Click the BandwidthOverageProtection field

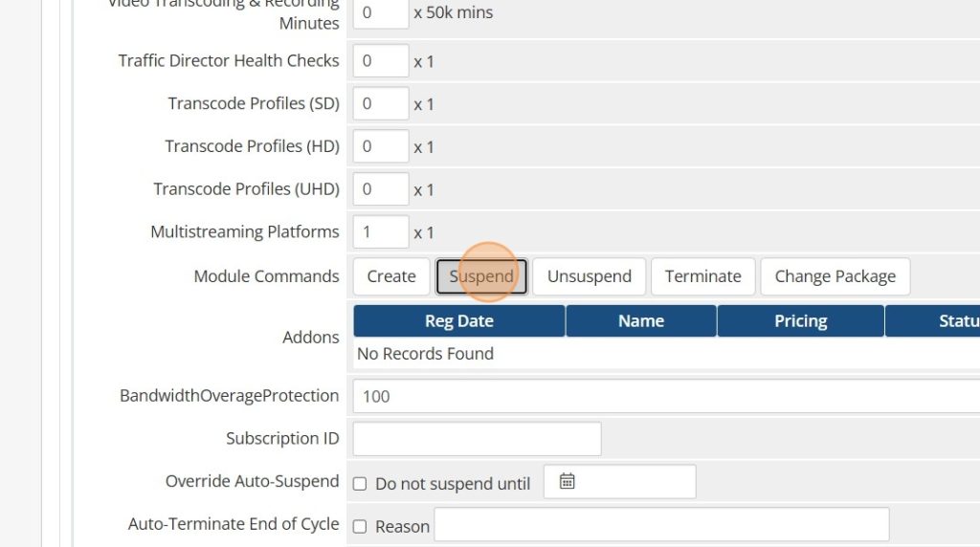666,397
